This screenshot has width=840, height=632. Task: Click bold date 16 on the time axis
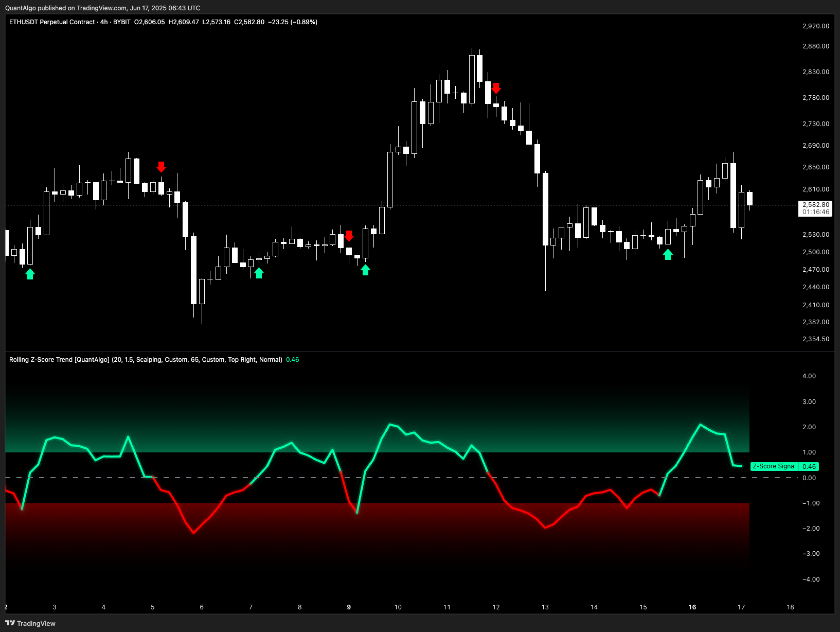(x=692, y=607)
